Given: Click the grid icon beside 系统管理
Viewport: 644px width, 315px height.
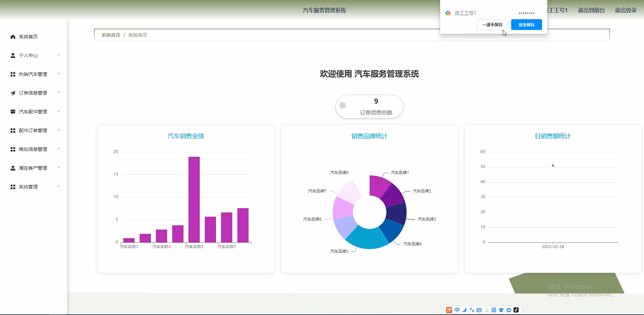Looking at the screenshot, I should [x=13, y=186].
